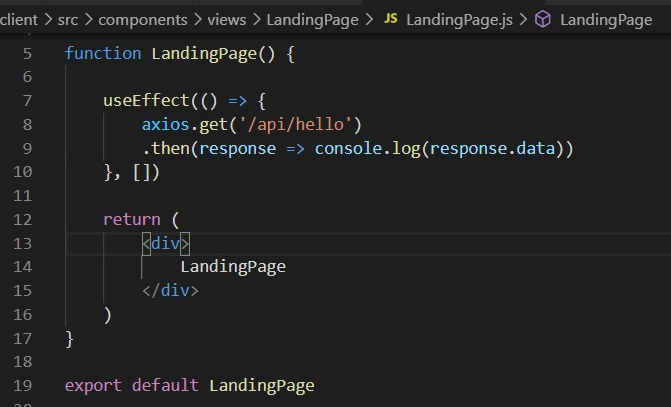Click the JS file type icon in breadcrumbs
Screen dimensions: 671x407
click(390, 18)
